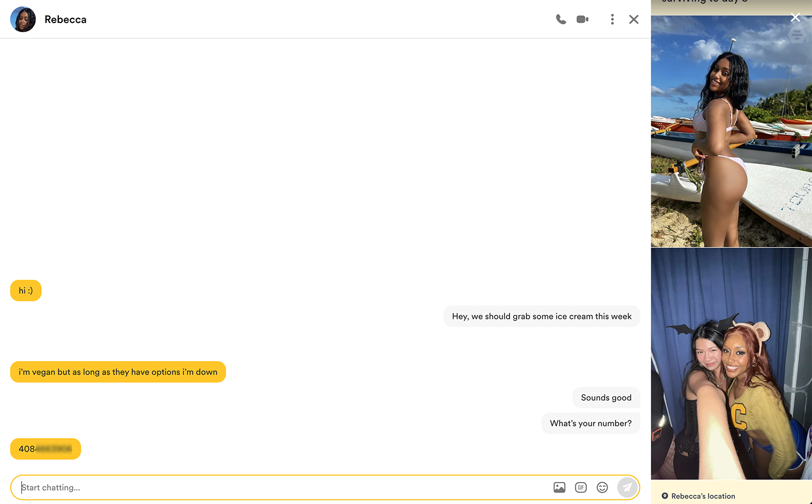This screenshot has height=504, width=812.
Task: Open the three-dot chat options menu
Action: [x=612, y=20]
